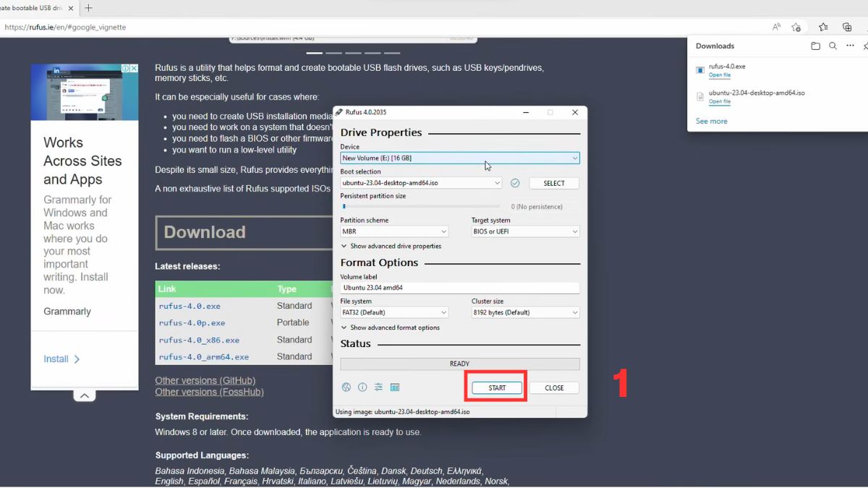
Task: Search downloads magnifier icon
Action: tap(833, 46)
